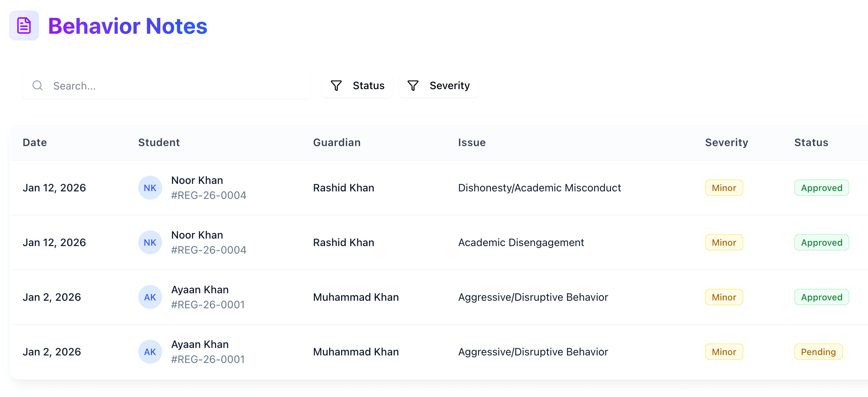Image resolution: width=868 pixels, height=397 pixels.
Task: Open the Severity filter dropdown
Action: click(438, 86)
